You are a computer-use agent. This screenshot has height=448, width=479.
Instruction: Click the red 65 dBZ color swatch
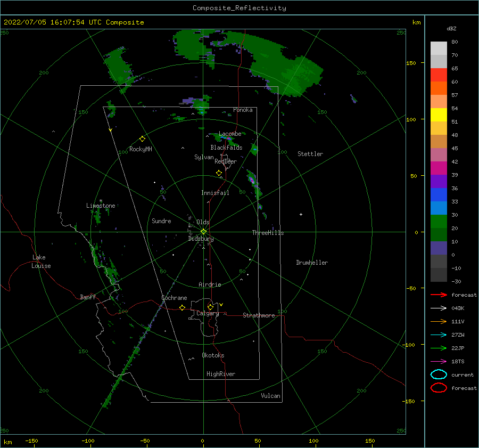[x=439, y=75]
